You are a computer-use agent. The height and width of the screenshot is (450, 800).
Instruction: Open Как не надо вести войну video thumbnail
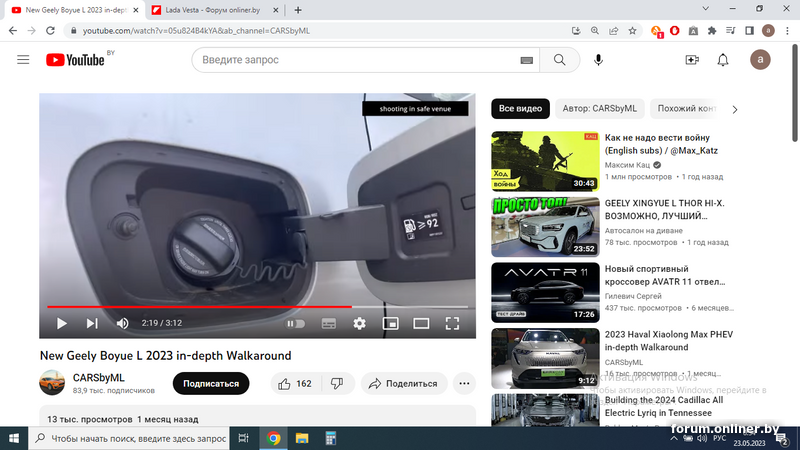click(x=545, y=161)
